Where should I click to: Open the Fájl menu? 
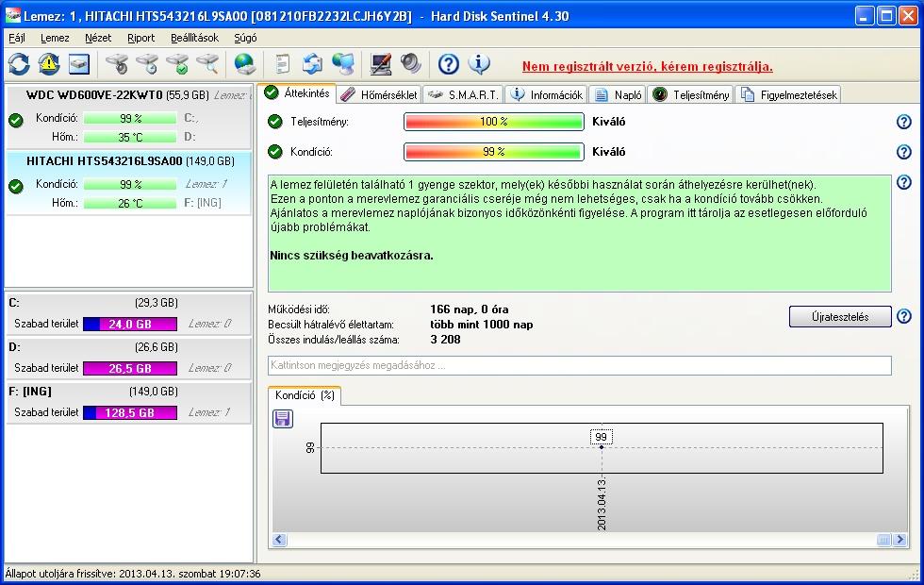pyautogui.click(x=17, y=38)
